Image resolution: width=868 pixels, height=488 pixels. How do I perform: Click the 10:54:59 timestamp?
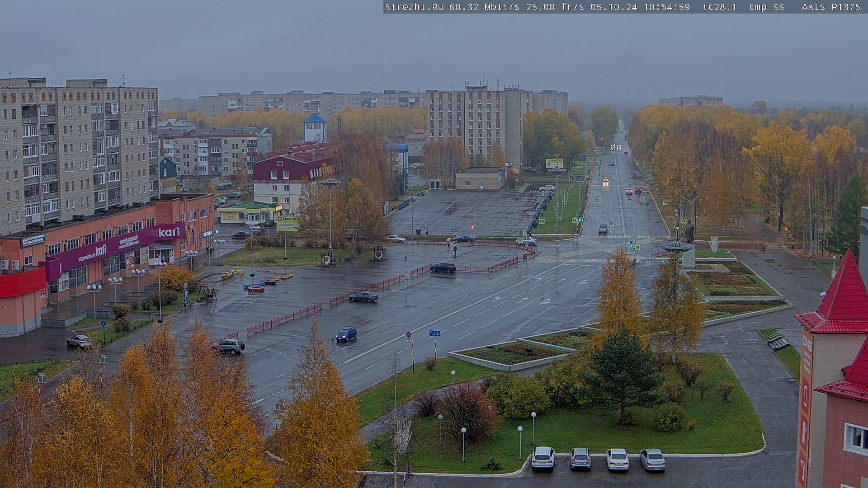667,7
